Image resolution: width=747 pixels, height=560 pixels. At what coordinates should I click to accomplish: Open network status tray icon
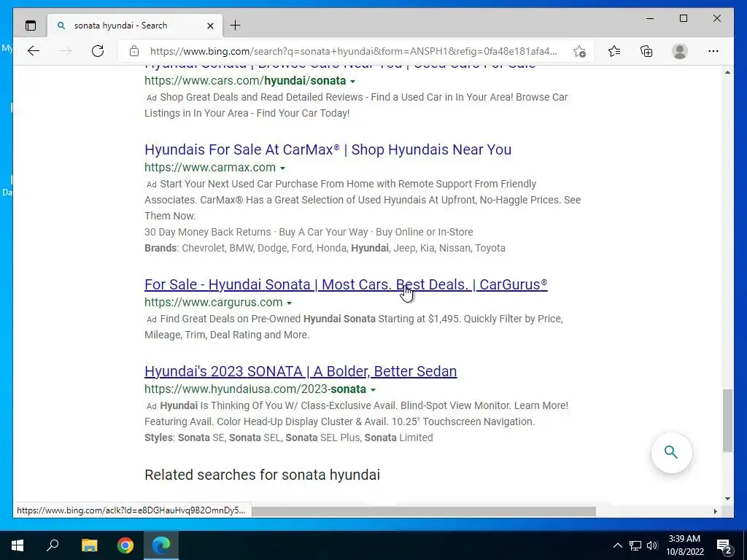coord(635,545)
